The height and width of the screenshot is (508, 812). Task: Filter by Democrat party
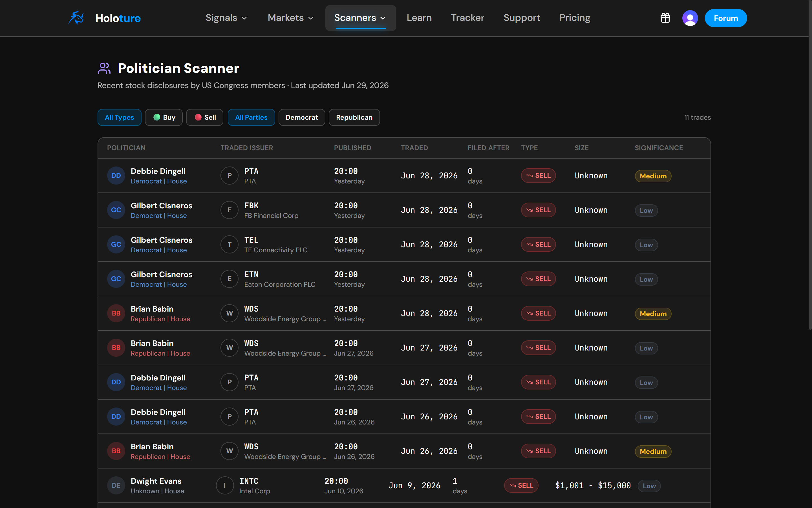pos(302,117)
